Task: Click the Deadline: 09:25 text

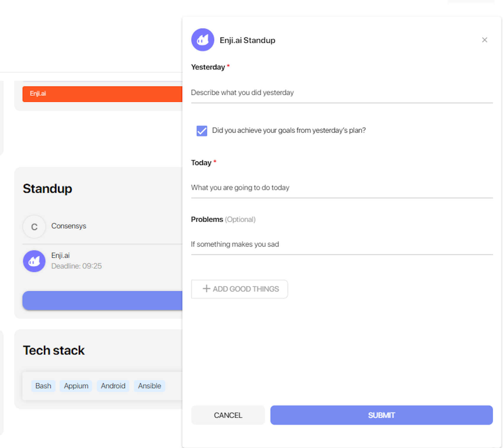Action: tap(76, 266)
